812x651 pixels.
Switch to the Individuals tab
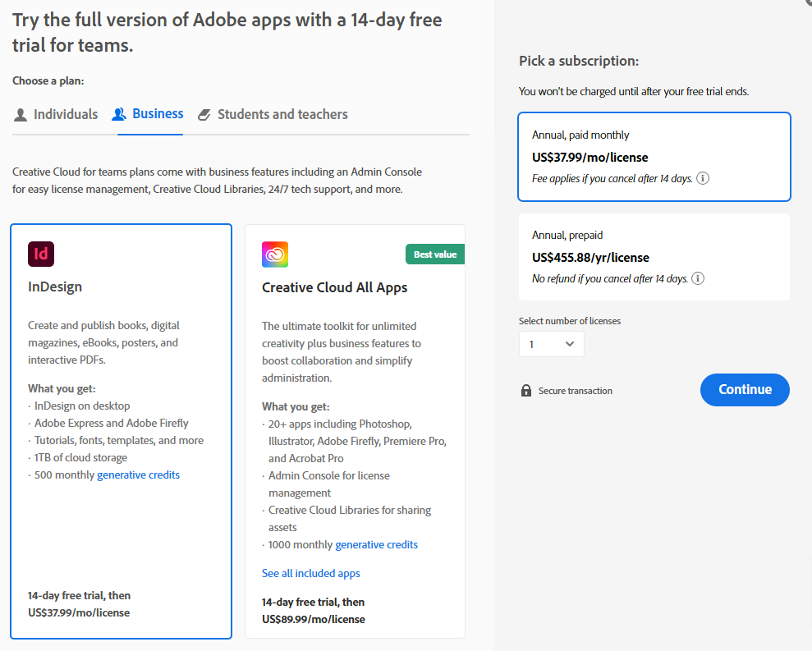coord(56,114)
